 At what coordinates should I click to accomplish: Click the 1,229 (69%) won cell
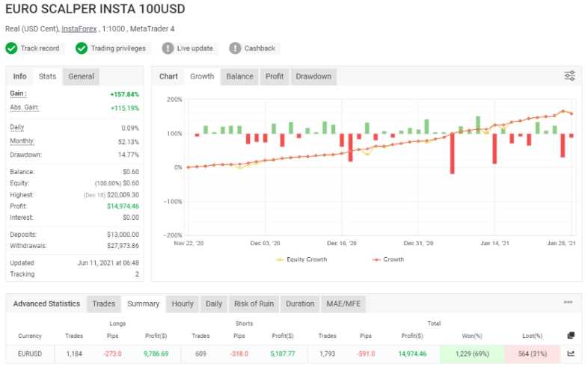[x=472, y=354]
